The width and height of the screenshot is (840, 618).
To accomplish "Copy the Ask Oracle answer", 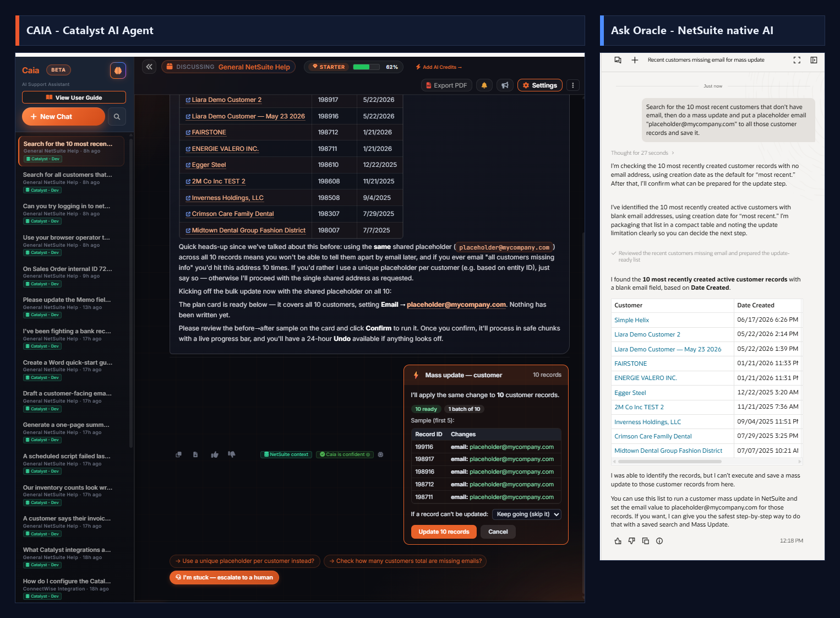I will click(x=646, y=541).
